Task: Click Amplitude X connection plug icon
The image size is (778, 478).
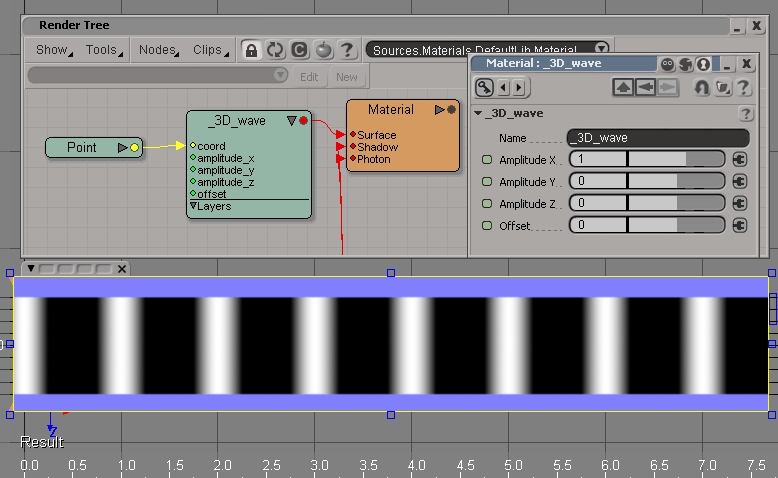Action: pos(740,159)
